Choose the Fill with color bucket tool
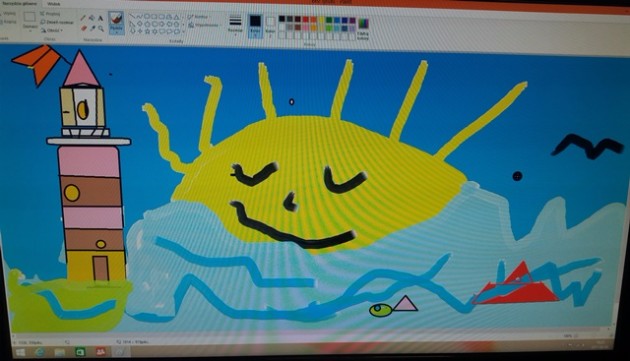 pyautogui.click(x=92, y=18)
